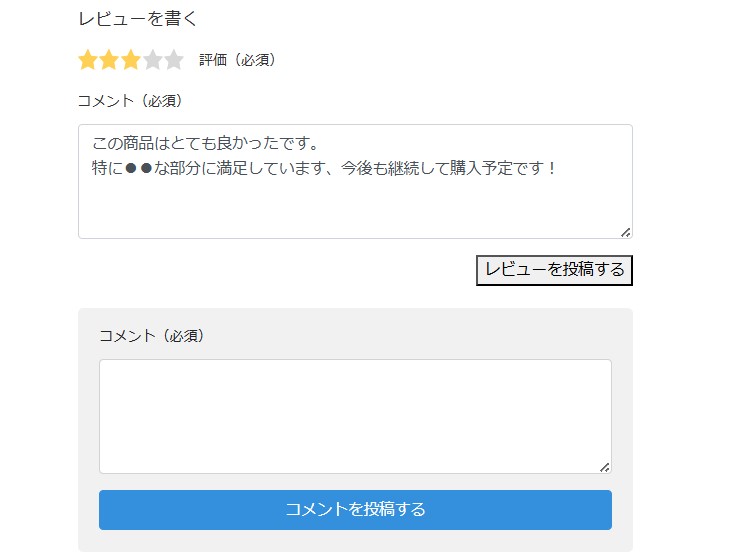This screenshot has height=554, width=746.
Task: Give five stars via the last star
Action: [174, 60]
